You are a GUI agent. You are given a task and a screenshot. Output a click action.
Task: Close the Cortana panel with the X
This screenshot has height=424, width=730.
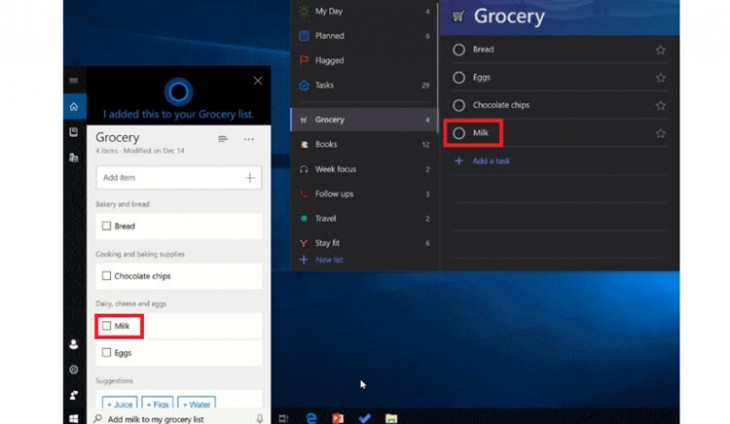click(258, 81)
